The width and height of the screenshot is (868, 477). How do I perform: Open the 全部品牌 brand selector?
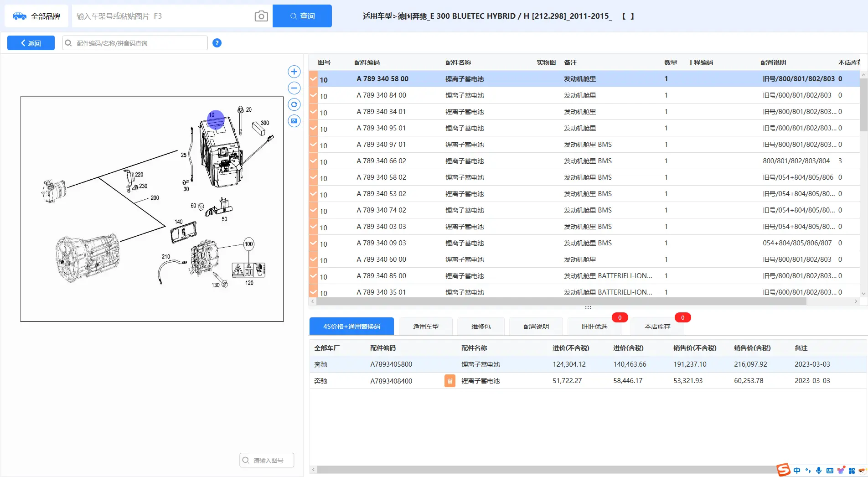[36, 16]
